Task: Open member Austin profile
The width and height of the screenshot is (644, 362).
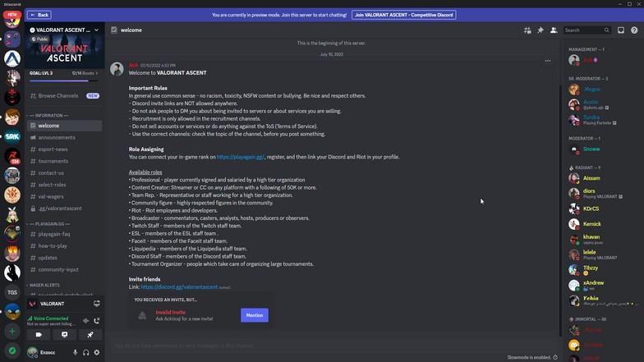Action: (x=600, y=104)
